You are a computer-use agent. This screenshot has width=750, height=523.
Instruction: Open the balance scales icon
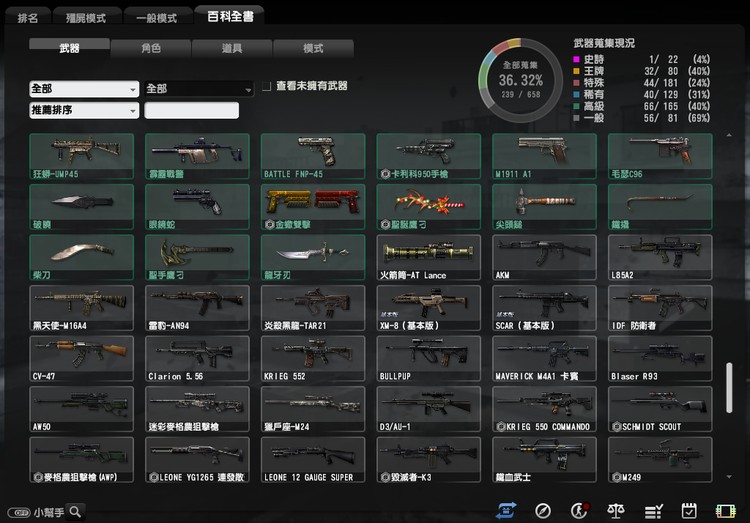click(x=616, y=511)
